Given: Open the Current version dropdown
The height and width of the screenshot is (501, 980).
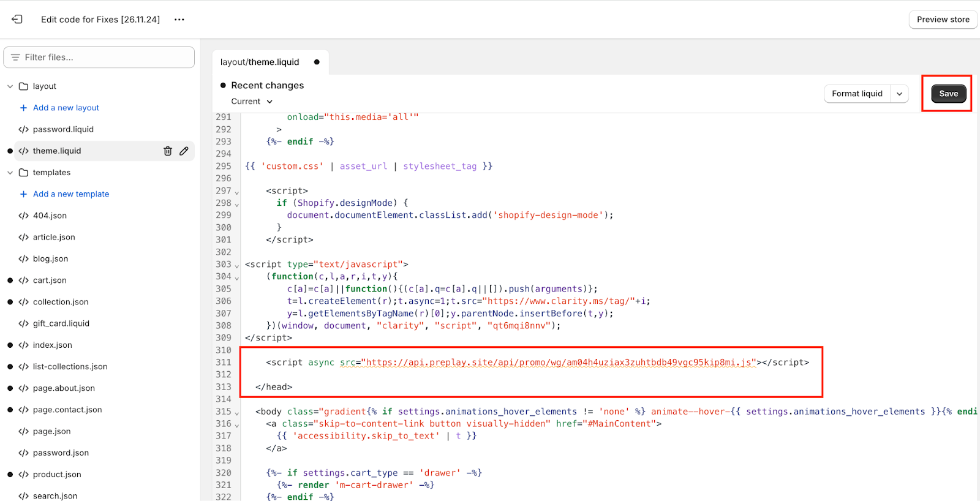Looking at the screenshot, I should click(252, 102).
